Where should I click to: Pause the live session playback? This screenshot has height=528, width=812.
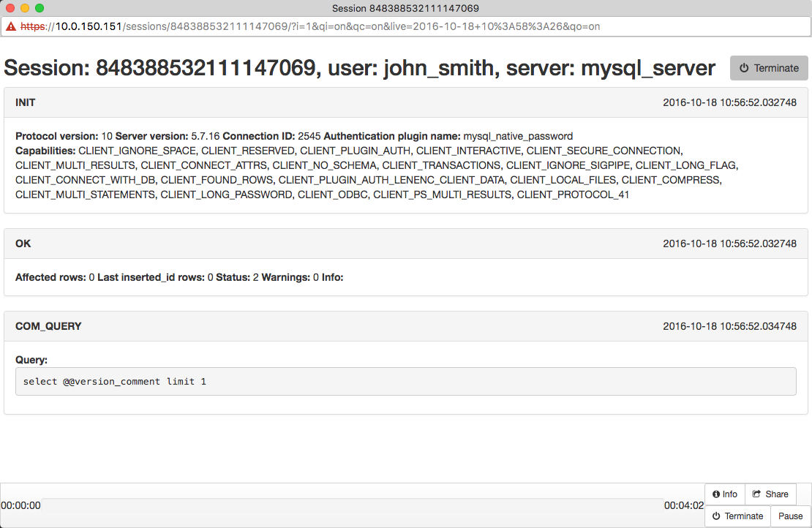pyautogui.click(x=790, y=516)
